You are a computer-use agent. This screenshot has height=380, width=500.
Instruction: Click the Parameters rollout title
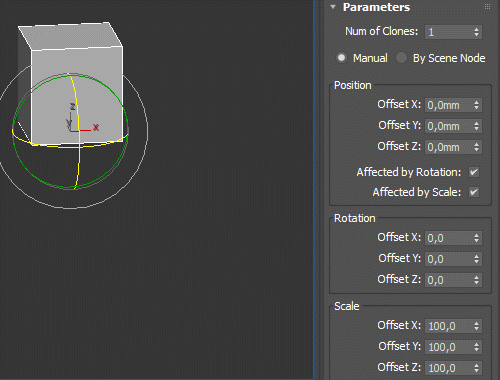[x=376, y=7]
